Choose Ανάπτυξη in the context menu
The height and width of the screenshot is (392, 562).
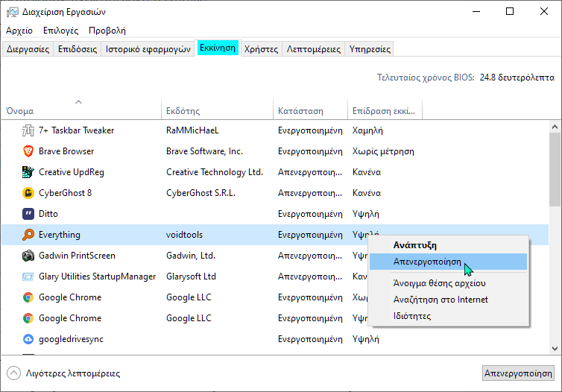tap(449, 245)
